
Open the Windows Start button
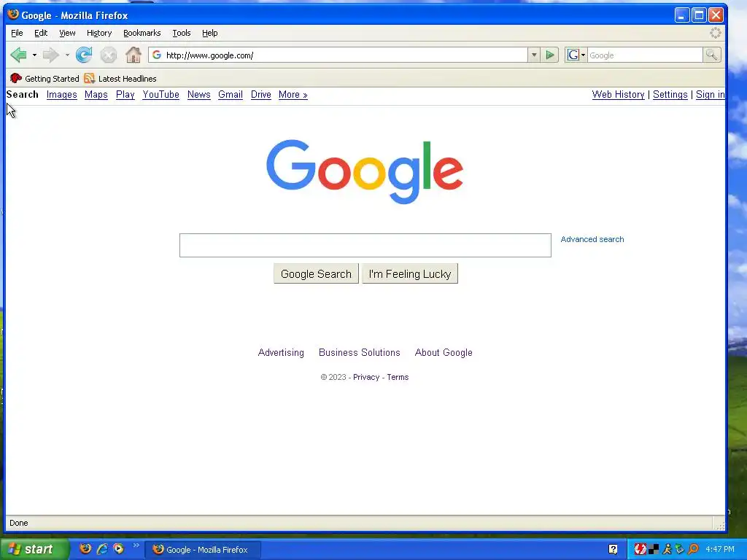click(x=34, y=549)
